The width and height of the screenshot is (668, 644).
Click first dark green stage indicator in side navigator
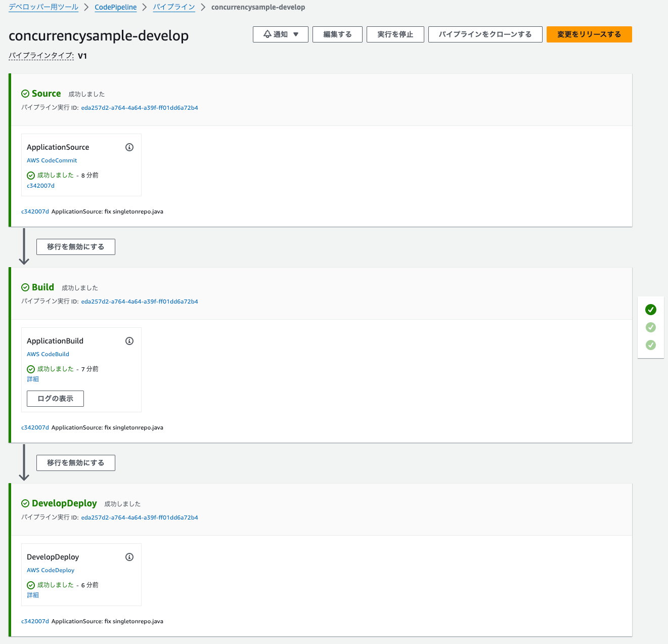(x=651, y=310)
